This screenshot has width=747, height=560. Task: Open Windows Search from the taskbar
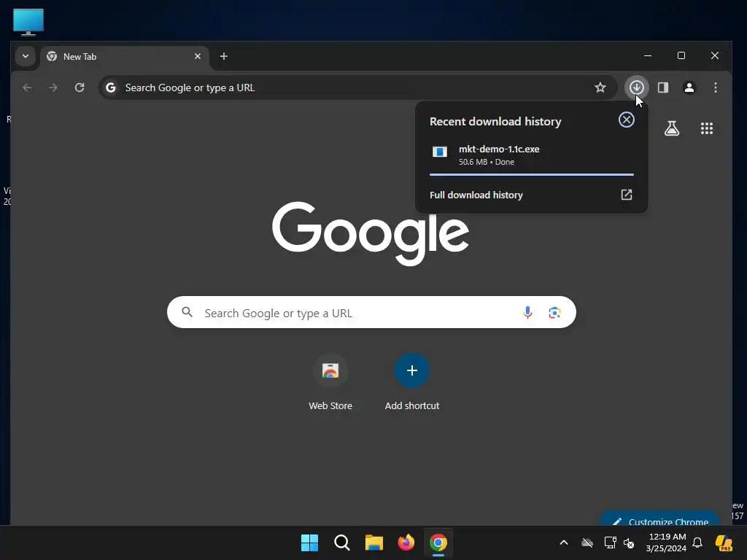click(341, 542)
